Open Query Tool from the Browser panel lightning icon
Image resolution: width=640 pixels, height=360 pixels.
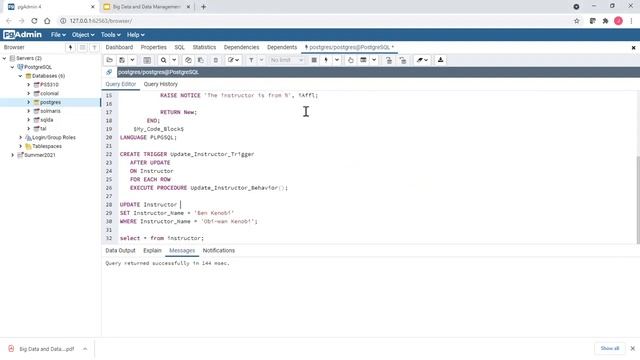pyautogui.click(x=70, y=47)
